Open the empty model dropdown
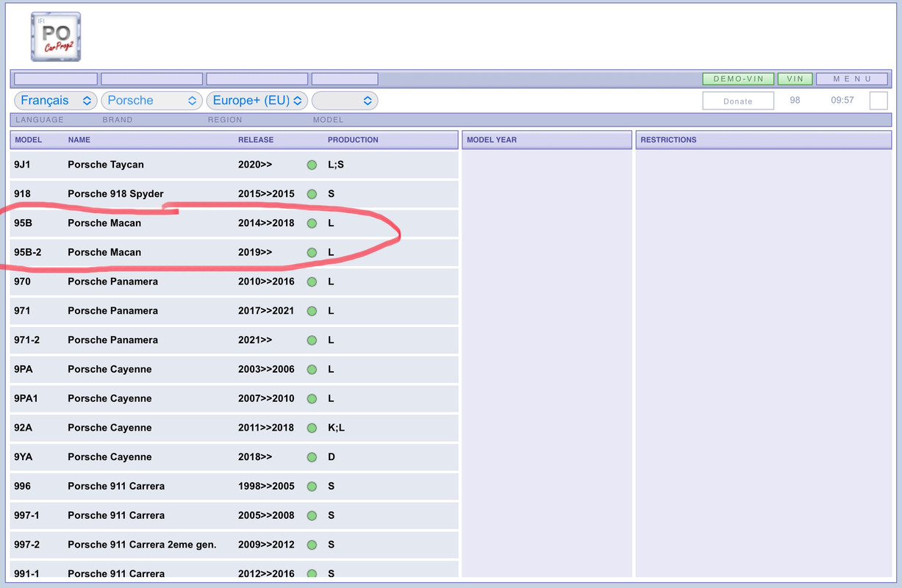 point(345,101)
